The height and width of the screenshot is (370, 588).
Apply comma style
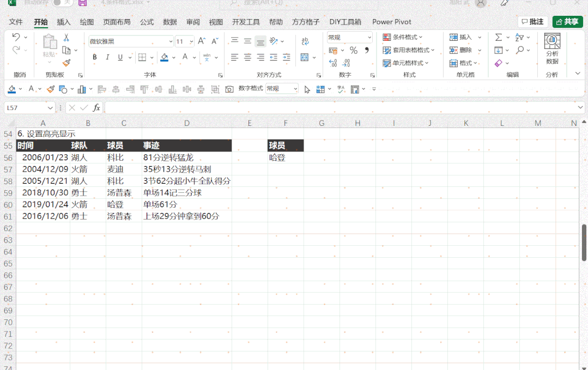pyautogui.click(x=367, y=50)
